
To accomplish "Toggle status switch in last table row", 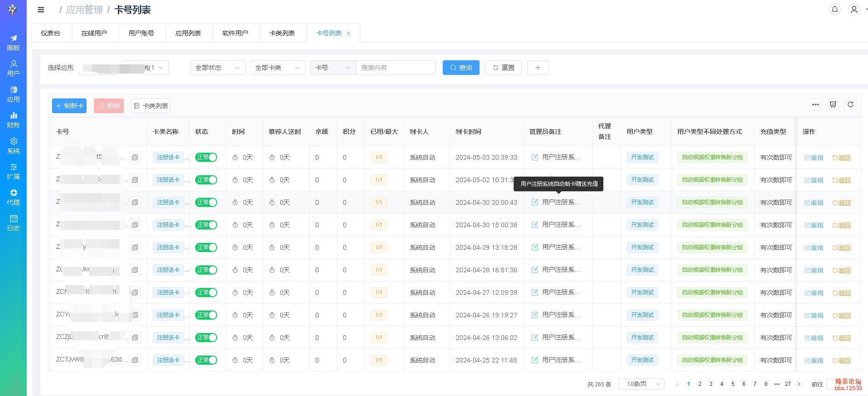I will [206, 360].
